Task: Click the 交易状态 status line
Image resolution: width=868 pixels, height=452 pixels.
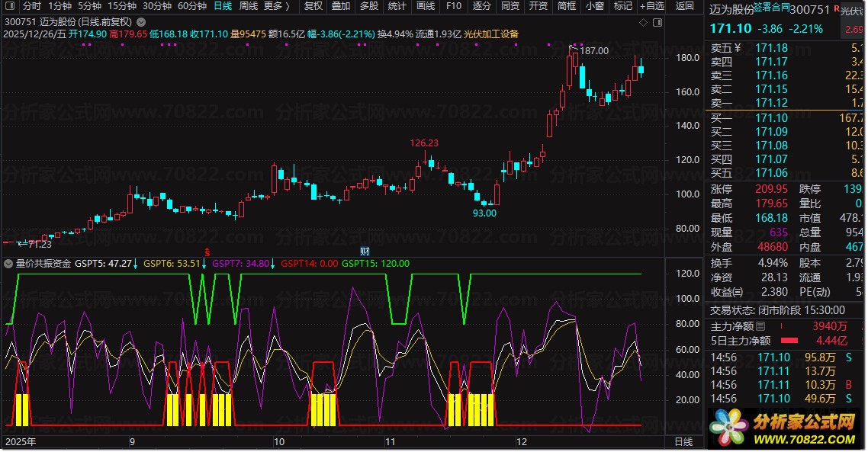Action: (777, 310)
